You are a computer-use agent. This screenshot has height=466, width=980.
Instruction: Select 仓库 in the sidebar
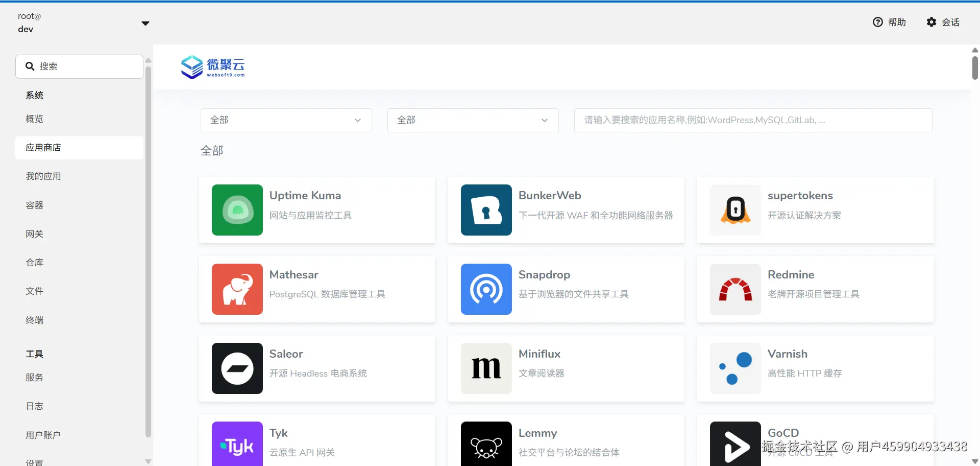[x=80, y=263]
